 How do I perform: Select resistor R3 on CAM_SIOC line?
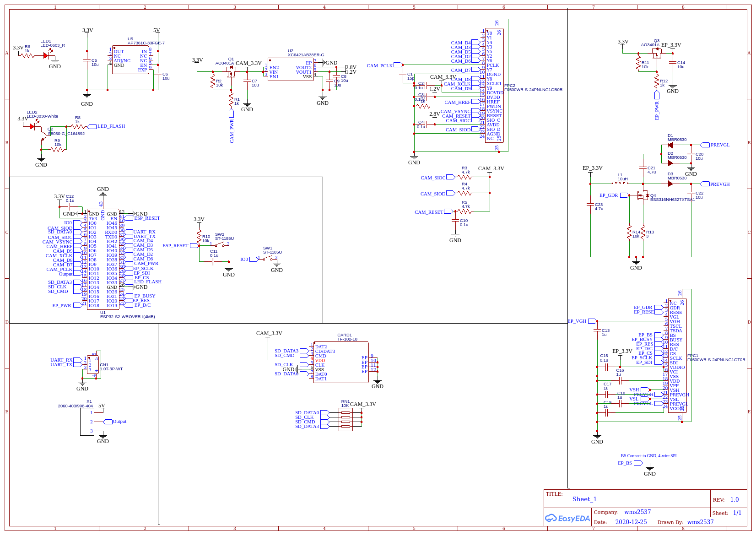[464, 177]
